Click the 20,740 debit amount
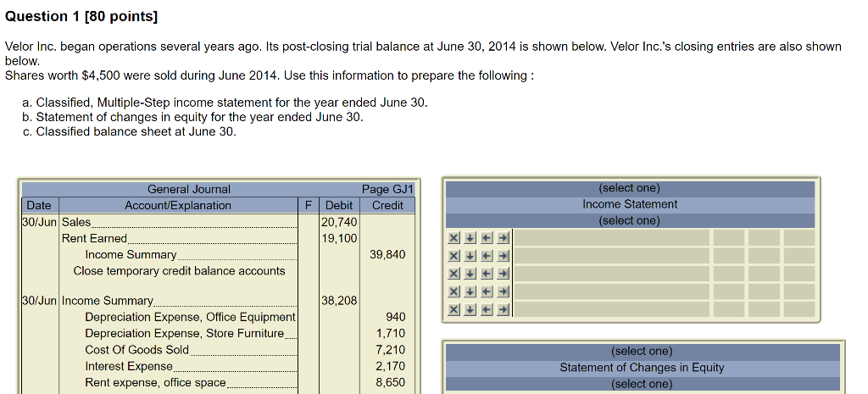The width and height of the screenshot is (868, 394). pos(339,223)
